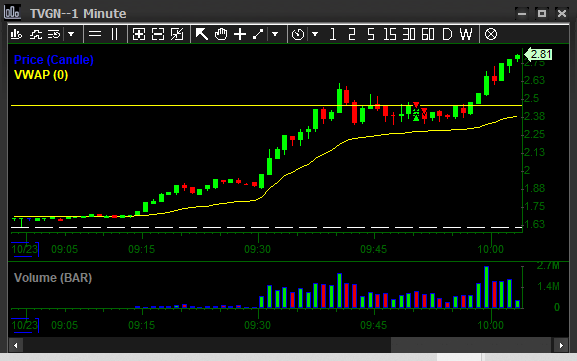Viewport: 577px width, 361px height.
Task: Switch to 60 minute timeframe
Action: 428,35
